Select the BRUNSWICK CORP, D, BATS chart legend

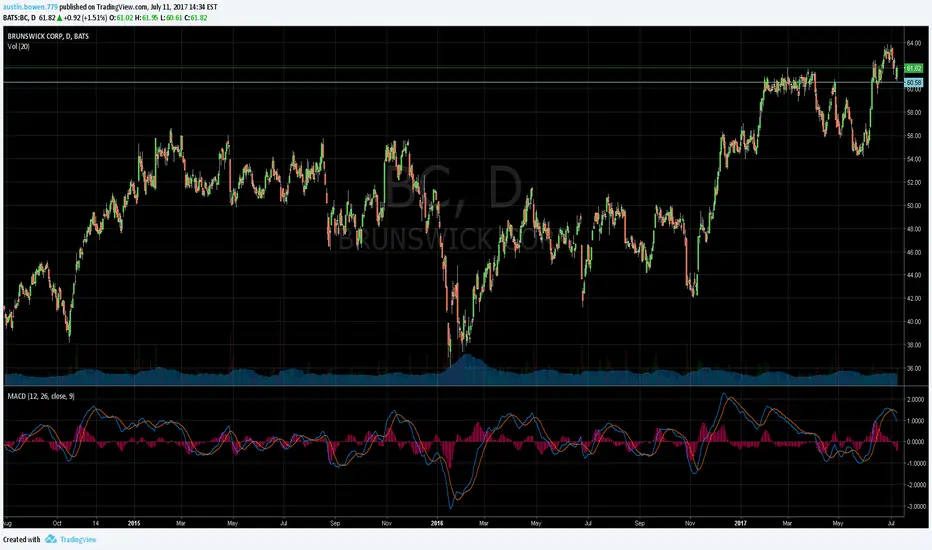(48, 36)
